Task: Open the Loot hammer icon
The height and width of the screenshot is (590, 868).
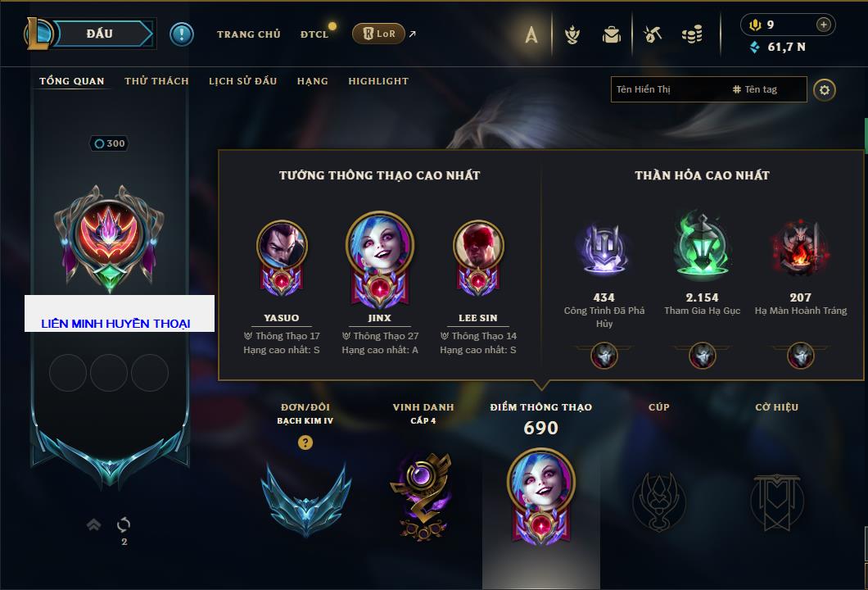Action: [x=653, y=35]
